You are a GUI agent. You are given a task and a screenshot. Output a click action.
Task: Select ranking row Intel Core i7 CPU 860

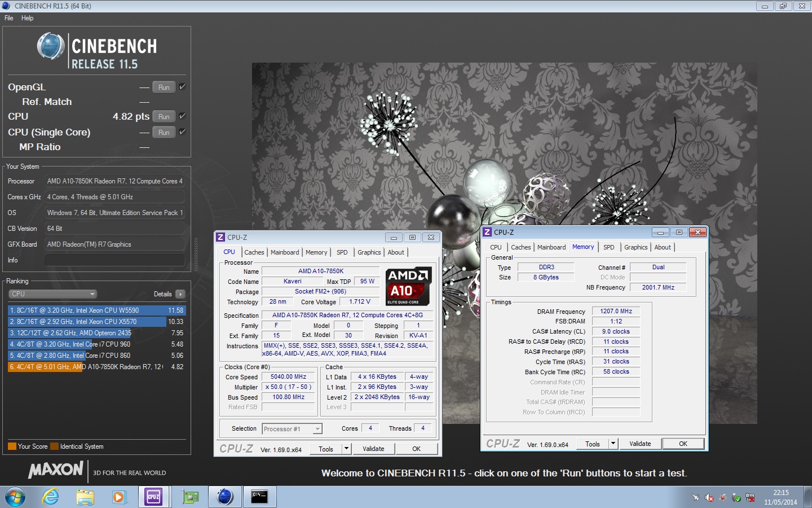(x=96, y=356)
